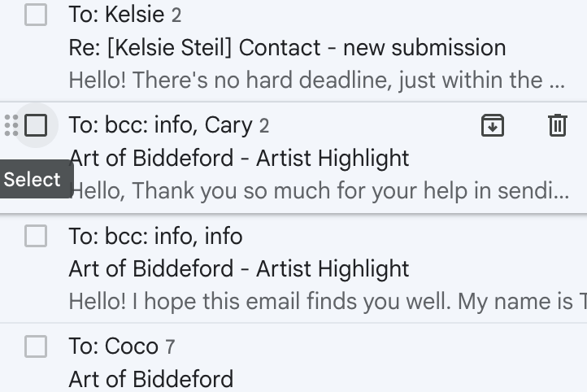
Task: Open the "To: Coco" conversation
Action: 113,346
